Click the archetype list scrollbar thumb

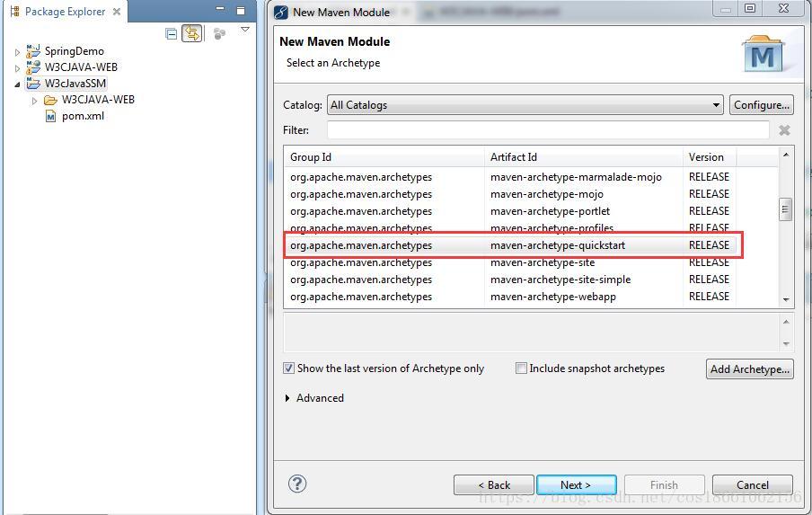click(786, 209)
